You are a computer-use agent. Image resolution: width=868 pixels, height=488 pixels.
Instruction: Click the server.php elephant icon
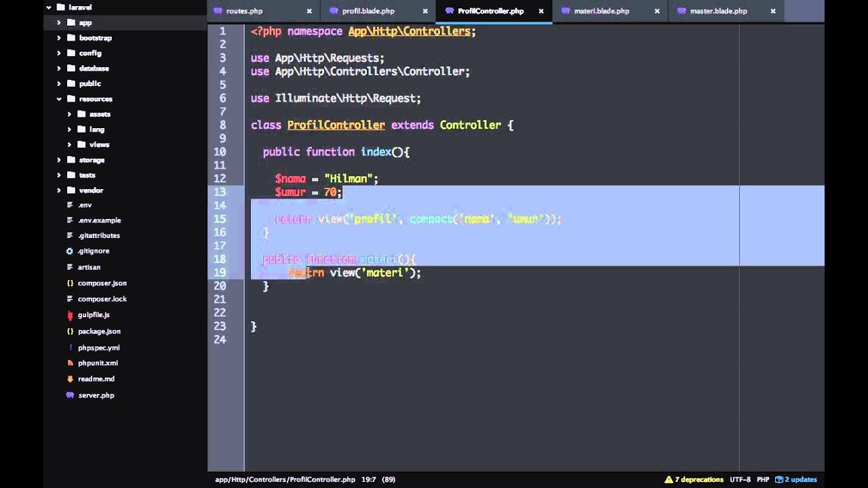pos(70,395)
